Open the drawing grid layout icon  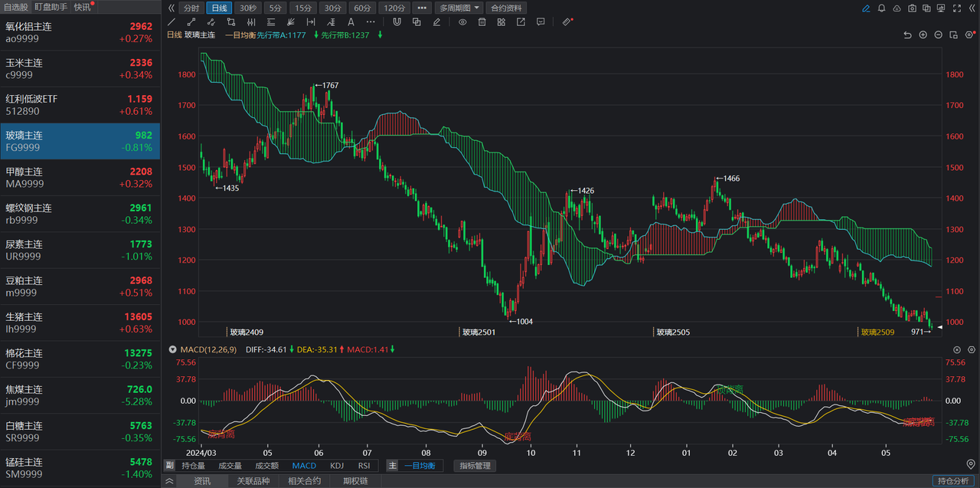pyautogui.click(x=501, y=22)
